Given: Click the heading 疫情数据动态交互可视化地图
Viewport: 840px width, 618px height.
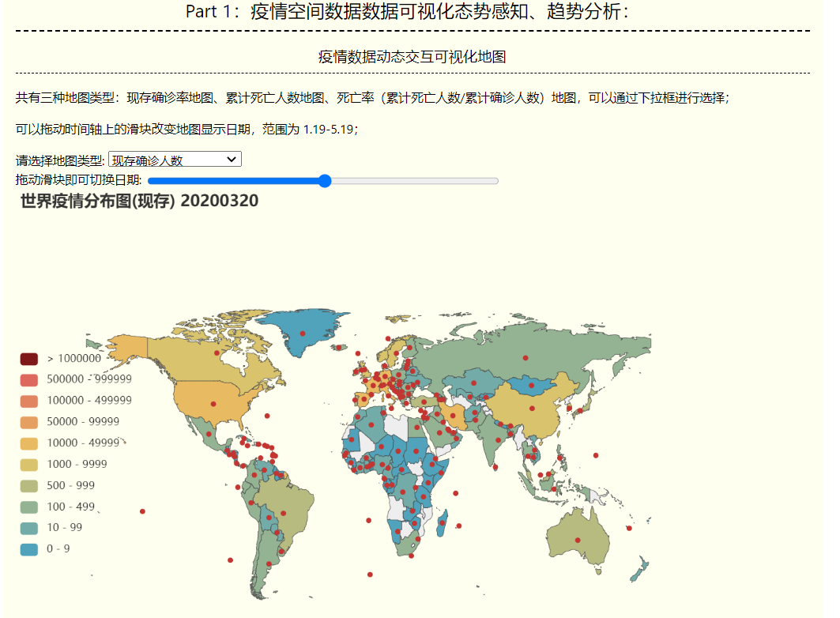Looking at the screenshot, I should (x=412, y=56).
